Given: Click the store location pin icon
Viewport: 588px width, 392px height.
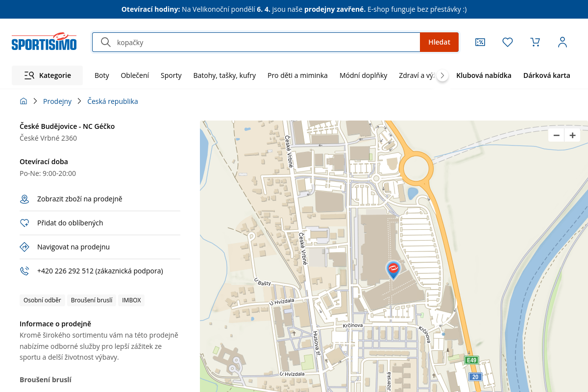Looking at the screenshot, I should [x=24, y=199].
